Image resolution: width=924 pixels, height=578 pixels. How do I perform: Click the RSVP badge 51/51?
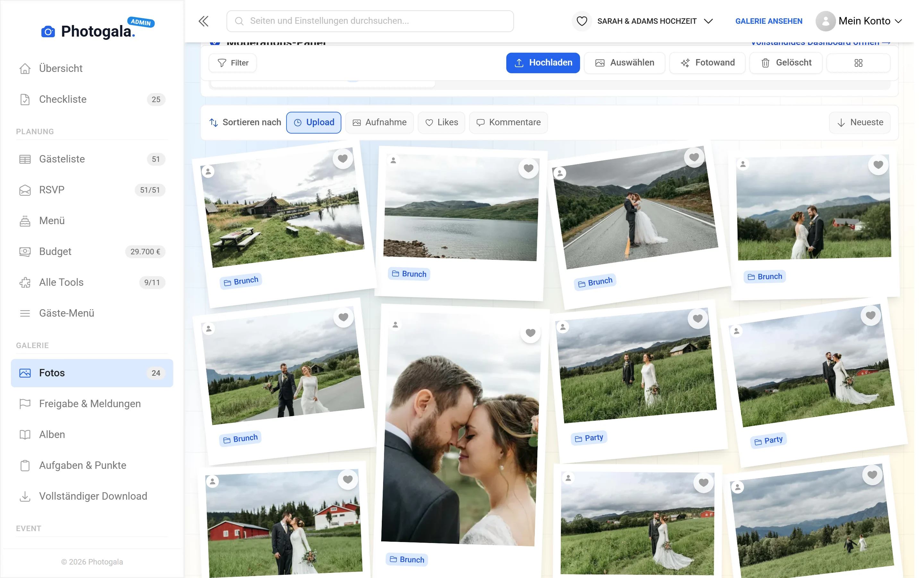click(150, 190)
